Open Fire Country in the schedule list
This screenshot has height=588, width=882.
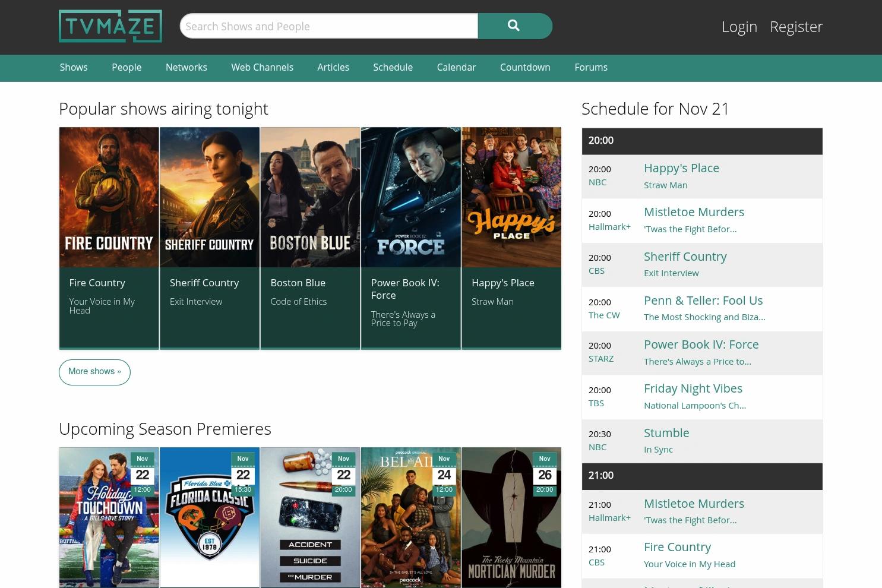tap(677, 547)
